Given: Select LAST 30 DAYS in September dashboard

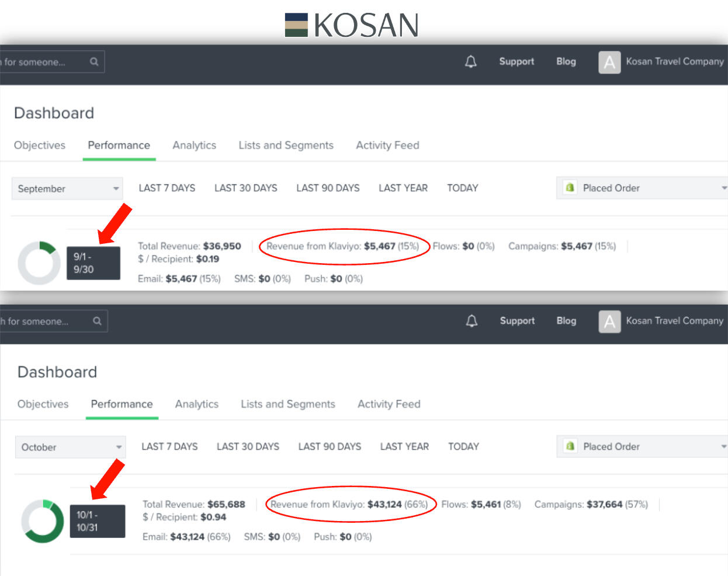Looking at the screenshot, I should coord(245,188).
